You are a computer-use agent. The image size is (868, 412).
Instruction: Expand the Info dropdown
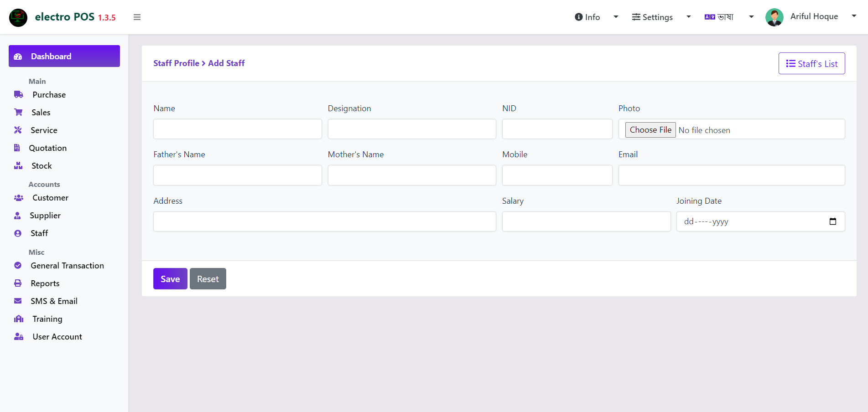[x=596, y=17]
